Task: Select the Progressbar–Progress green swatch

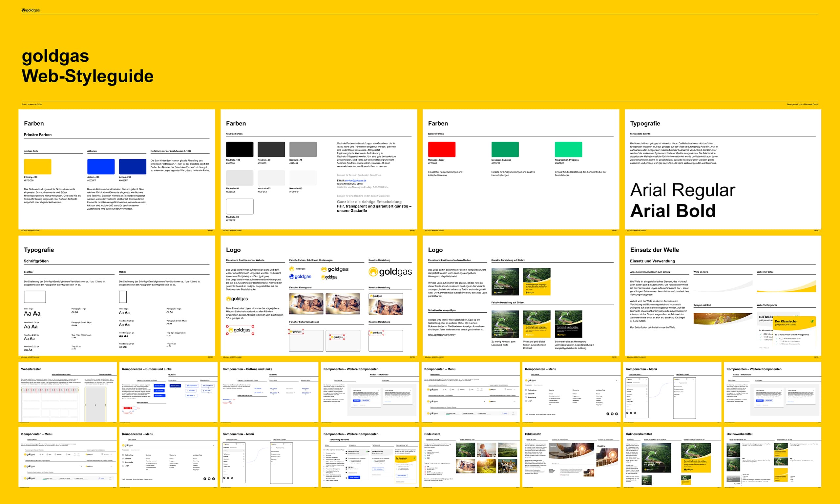Action: [568, 149]
